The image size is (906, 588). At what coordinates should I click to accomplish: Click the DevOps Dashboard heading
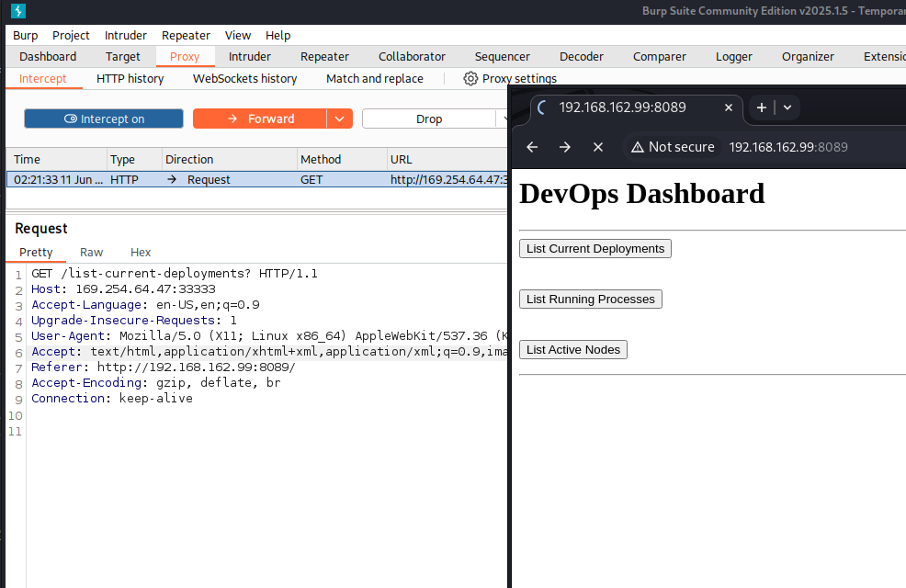642,194
